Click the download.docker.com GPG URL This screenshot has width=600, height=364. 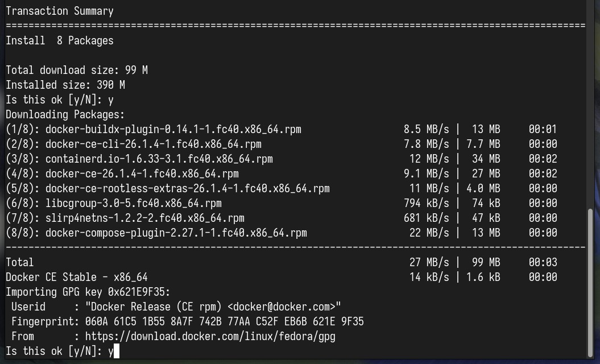click(x=210, y=337)
